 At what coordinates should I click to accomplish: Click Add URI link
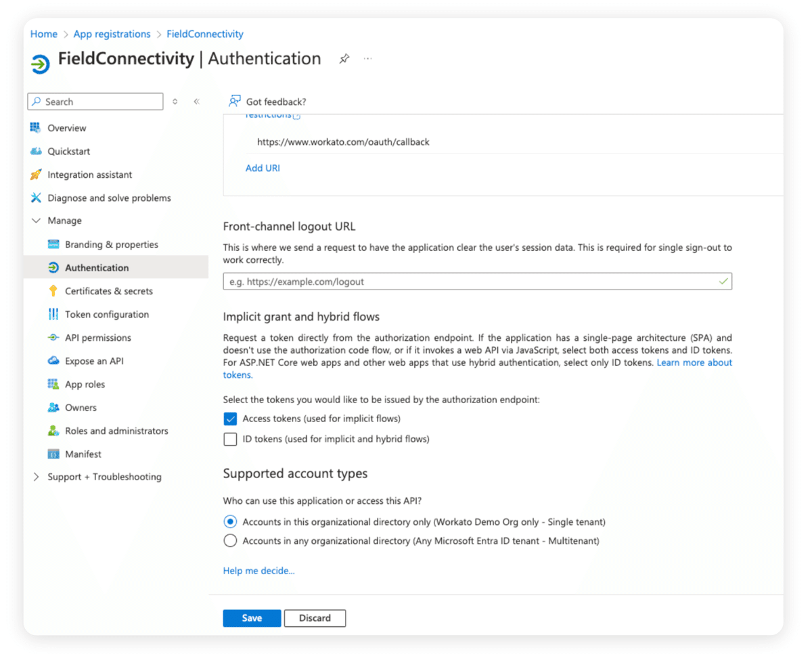[263, 168]
